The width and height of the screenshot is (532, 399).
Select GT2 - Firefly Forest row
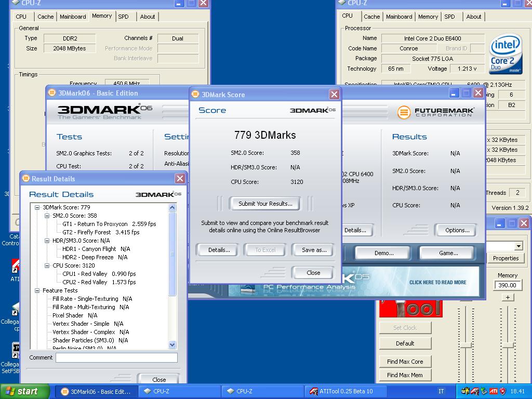click(x=101, y=232)
